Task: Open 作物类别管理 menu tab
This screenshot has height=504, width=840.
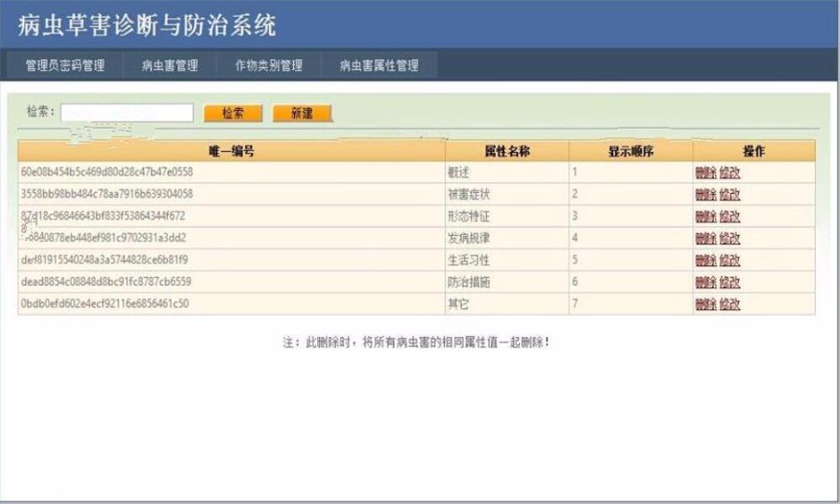Action: (x=269, y=65)
